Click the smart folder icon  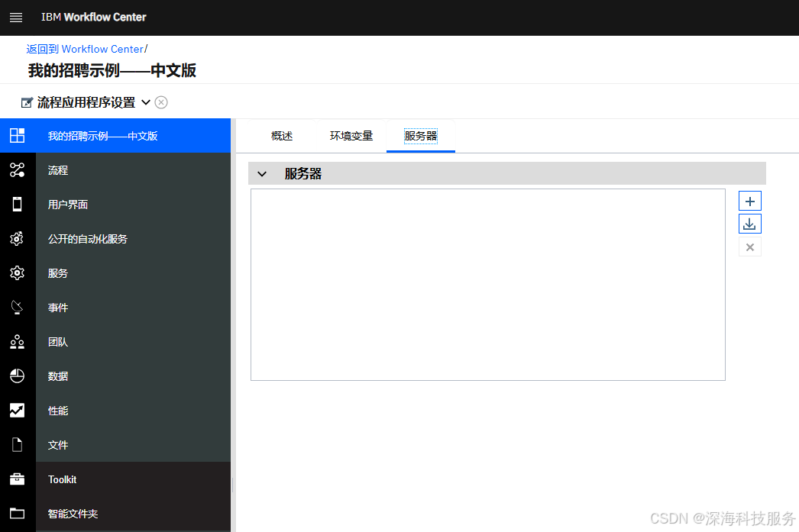pos(18,513)
